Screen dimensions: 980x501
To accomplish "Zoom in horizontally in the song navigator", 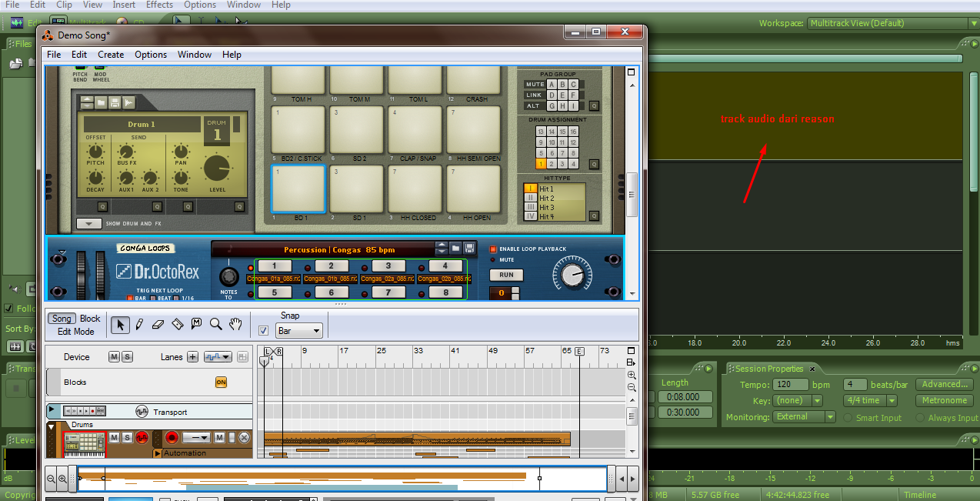I will point(62,478).
